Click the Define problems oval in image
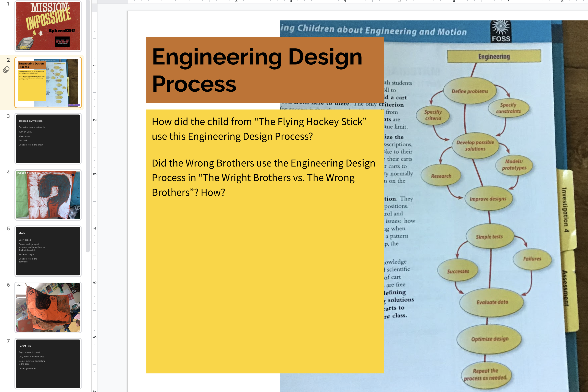Image resolution: width=588 pixels, height=392 pixels. pyautogui.click(x=469, y=91)
